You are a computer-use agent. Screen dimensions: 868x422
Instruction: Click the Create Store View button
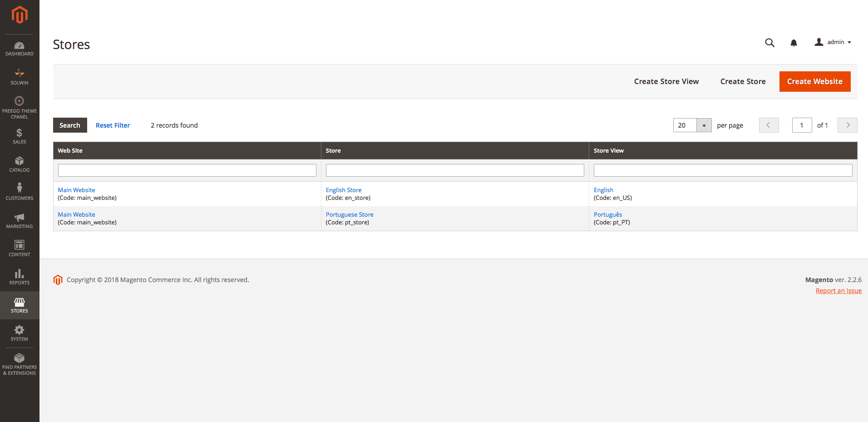[666, 82]
